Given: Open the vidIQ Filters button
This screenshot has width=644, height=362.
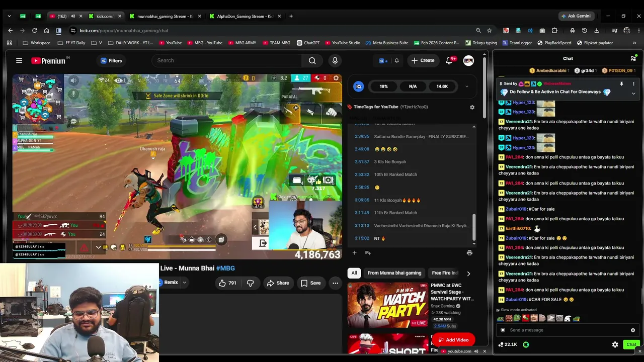Looking at the screenshot, I should tap(111, 61).
